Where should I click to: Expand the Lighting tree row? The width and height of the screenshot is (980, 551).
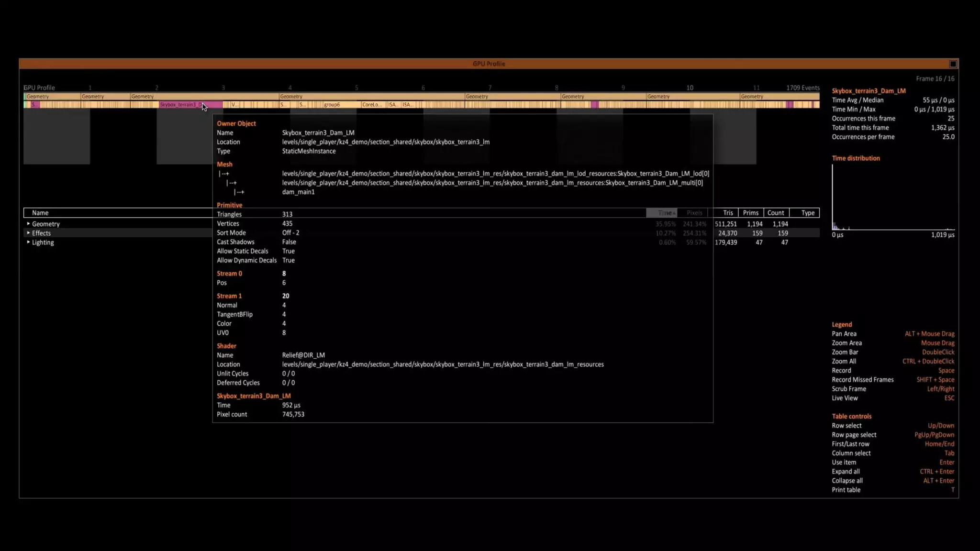28,242
